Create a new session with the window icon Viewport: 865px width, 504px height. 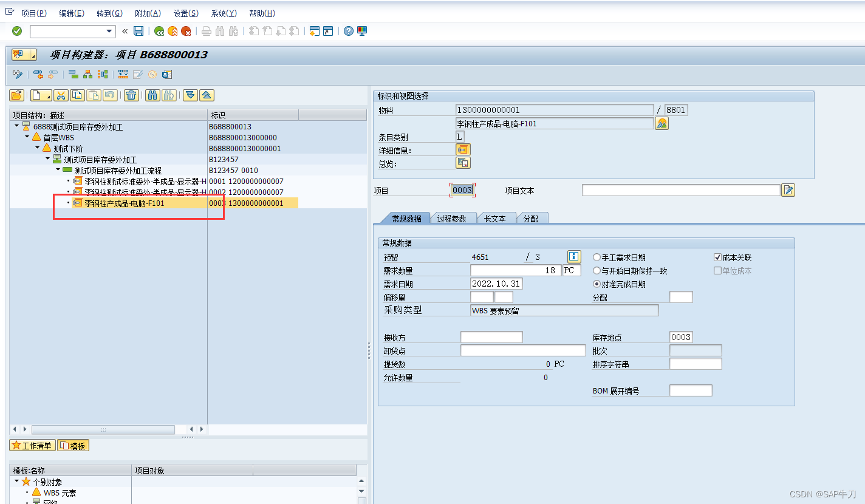(315, 31)
